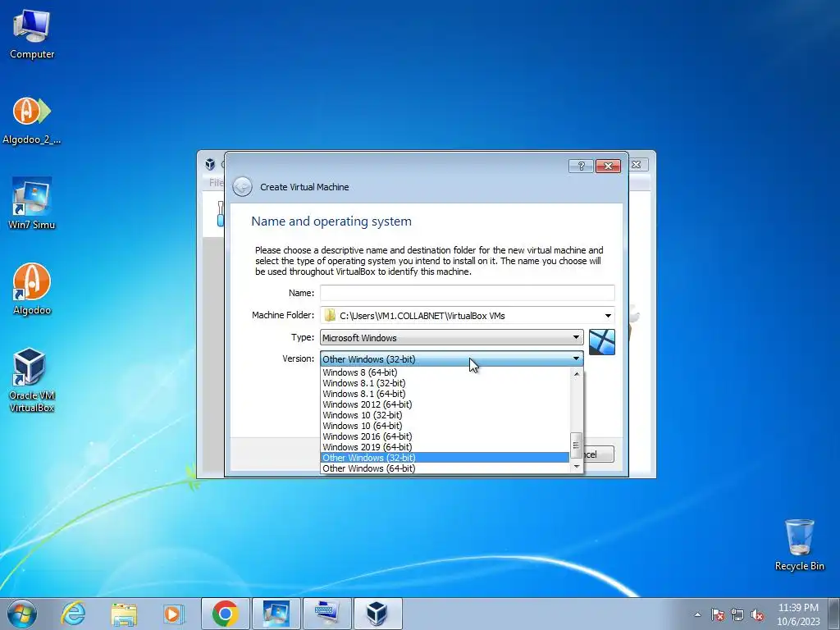Image resolution: width=840 pixels, height=630 pixels.
Task: Choose highlighted Other Windows (32-bit) entry
Action: click(x=445, y=458)
